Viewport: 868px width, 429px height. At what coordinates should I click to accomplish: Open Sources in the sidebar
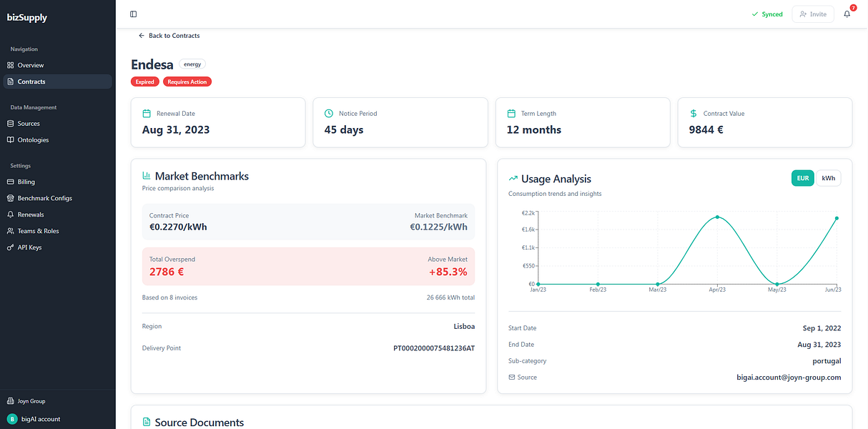(57, 124)
